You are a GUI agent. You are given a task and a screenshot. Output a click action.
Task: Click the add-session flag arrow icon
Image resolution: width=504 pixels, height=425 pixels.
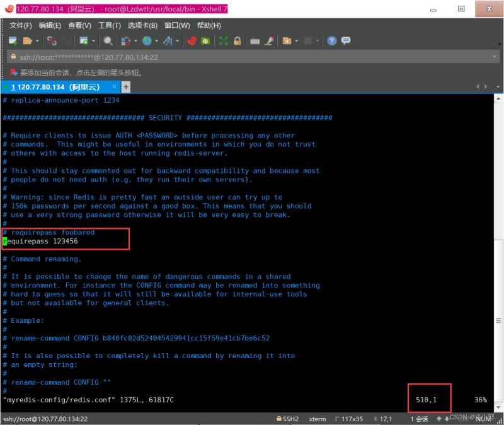[x=14, y=73]
